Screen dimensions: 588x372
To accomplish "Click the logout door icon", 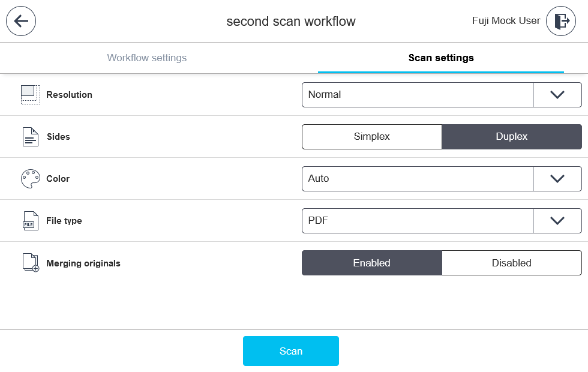I will coord(560,21).
